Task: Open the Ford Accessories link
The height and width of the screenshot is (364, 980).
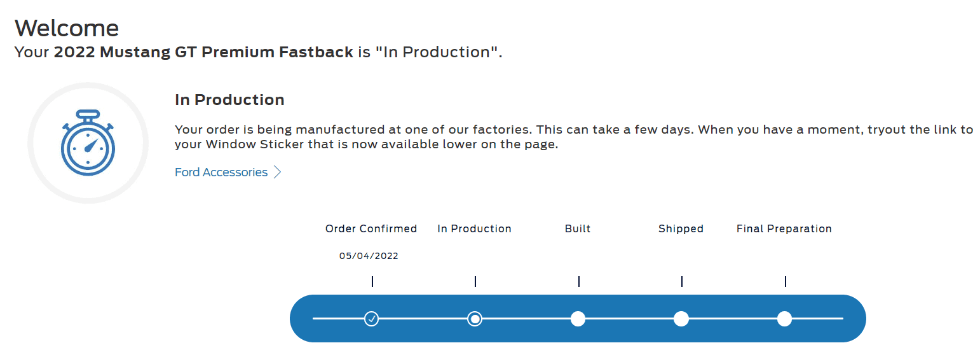Action: [221, 172]
